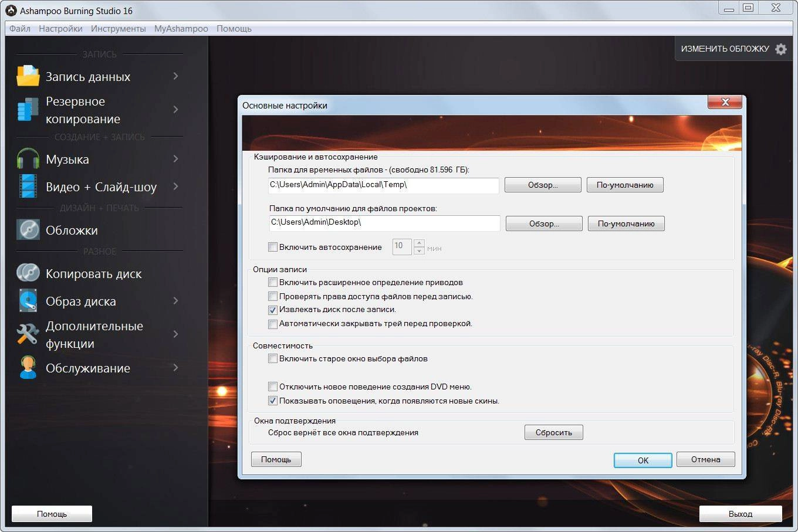
Task: Enable Включить старое окно выбора файлов
Action: (x=273, y=358)
